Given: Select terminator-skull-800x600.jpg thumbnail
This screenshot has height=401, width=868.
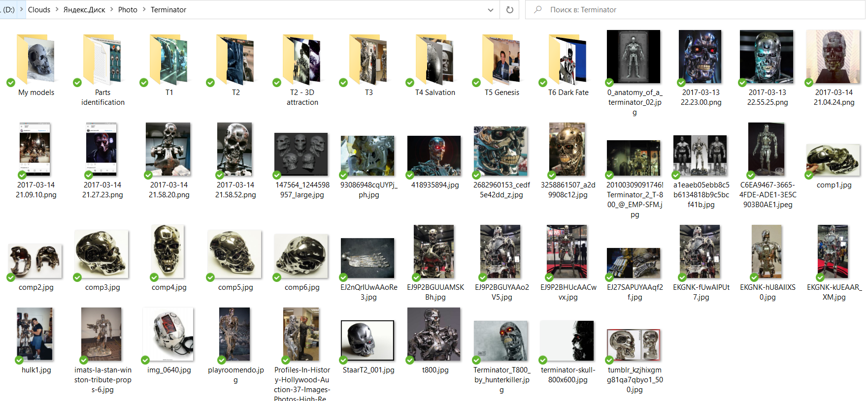Looking at the screenshot, I should pos(567,340).
